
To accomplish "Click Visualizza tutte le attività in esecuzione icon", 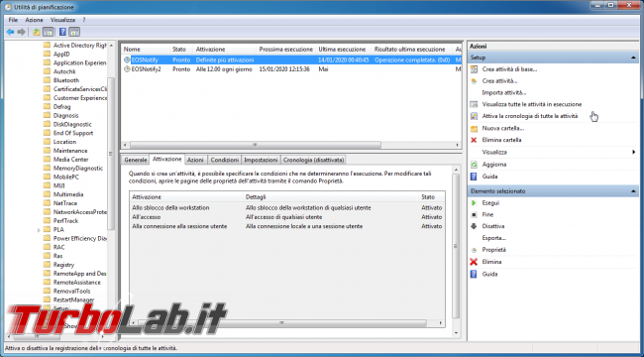I will 474,104.
